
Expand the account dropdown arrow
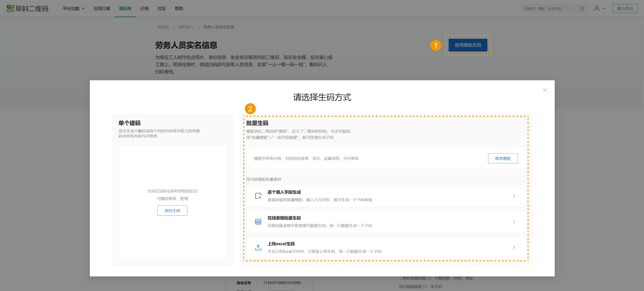[604, 8]
